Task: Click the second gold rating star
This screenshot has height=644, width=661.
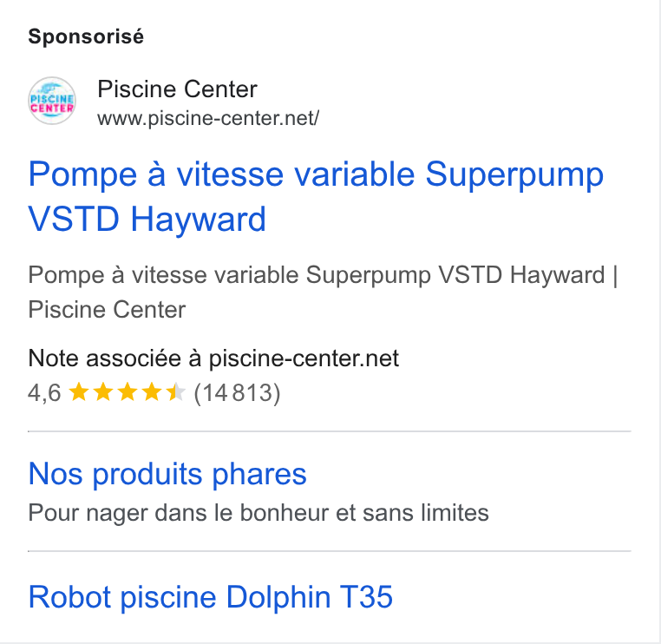Action: [103, 392]
